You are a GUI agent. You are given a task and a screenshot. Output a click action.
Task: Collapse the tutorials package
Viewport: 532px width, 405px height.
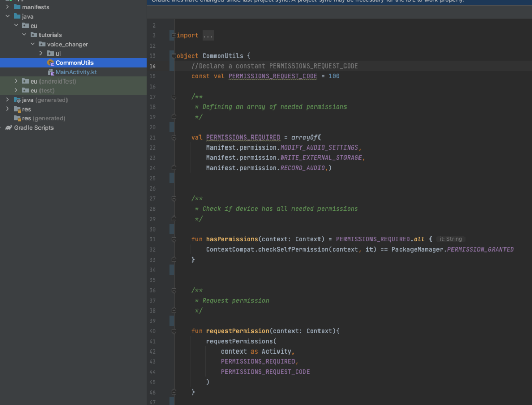[24, 35]
